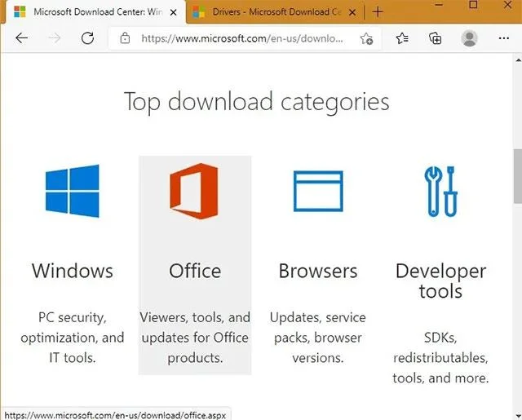The height and width of the screenshot is (420, 522).
Task: Minimize the browser window
Action: tap(439, 5)
